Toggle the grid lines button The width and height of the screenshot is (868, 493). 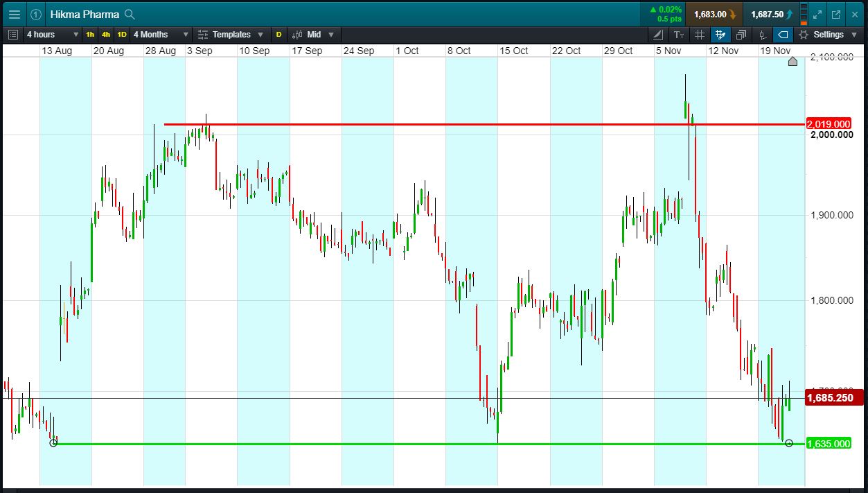click(700, 35)
